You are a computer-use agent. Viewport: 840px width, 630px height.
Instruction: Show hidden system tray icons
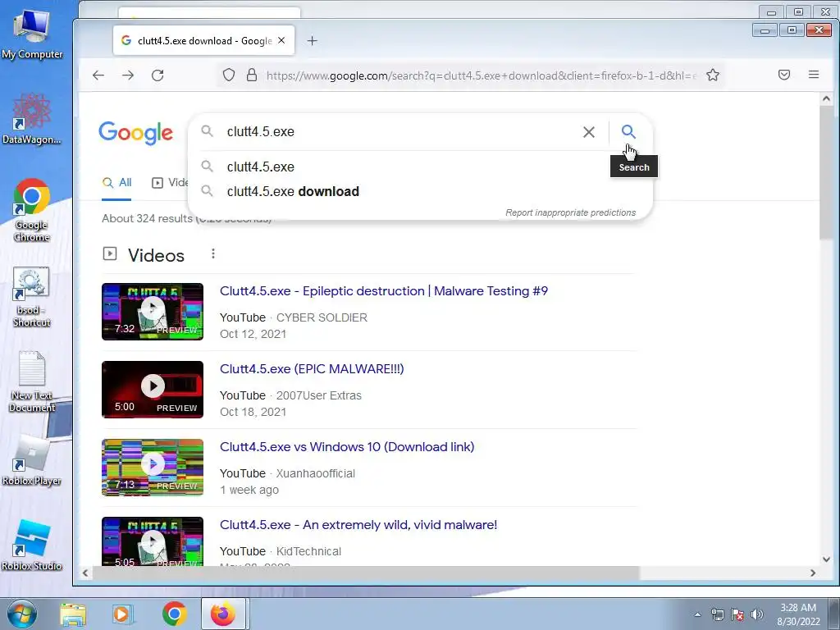click(x=697, y=614)
